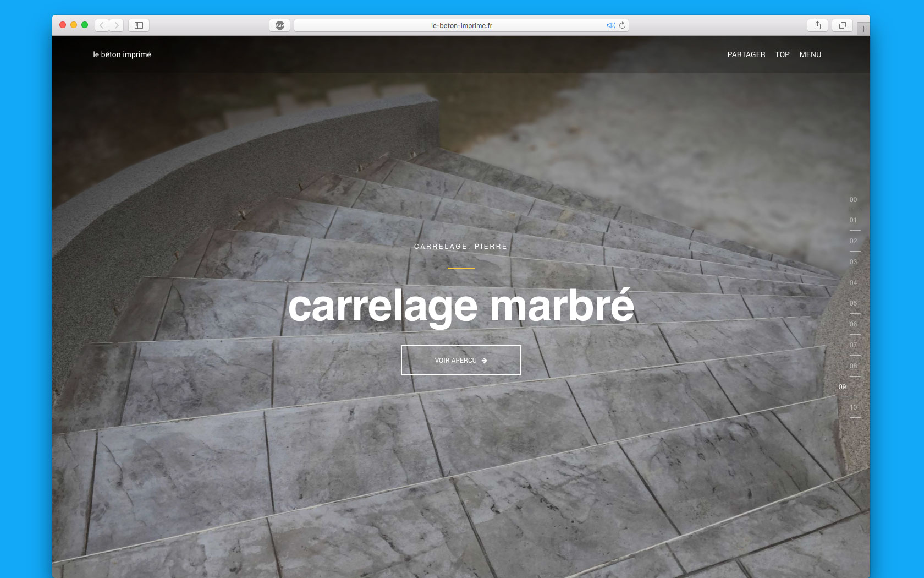
Task: Reload the page with the refresh icon
Action: pos(622,25)
